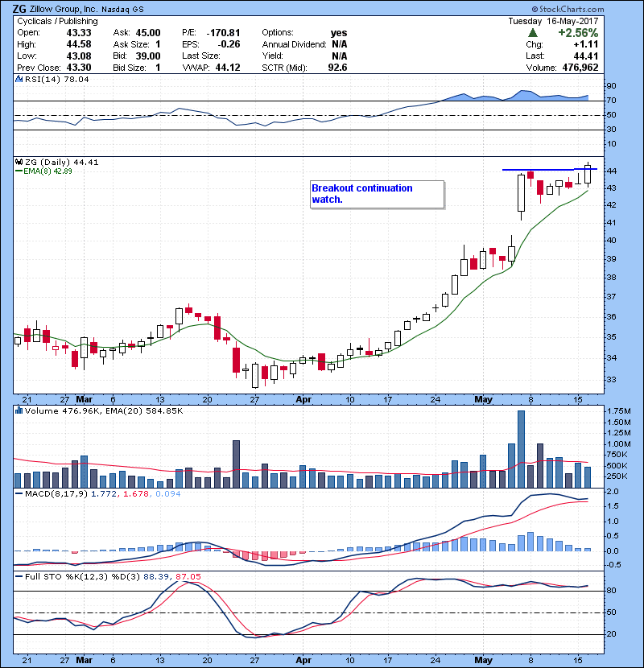
Task: Click the 1.75M volume axis label
Action: pyautogui.click(x=619, y=411)
